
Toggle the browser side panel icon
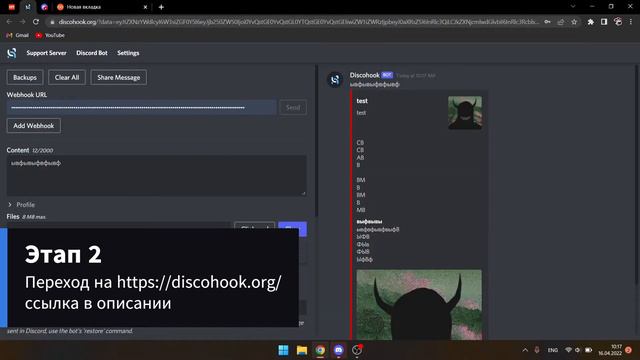604,22
